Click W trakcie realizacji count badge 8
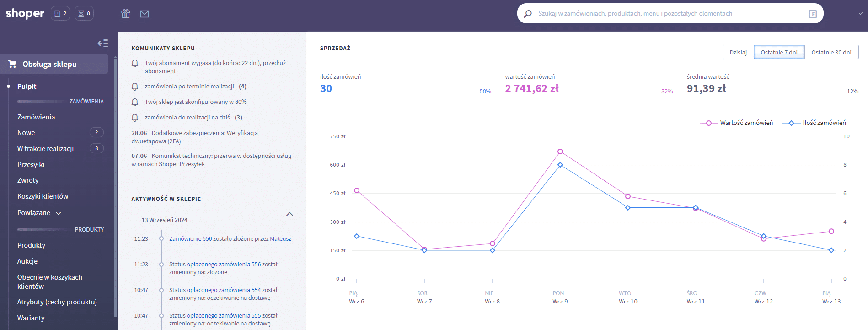Screen dimensions: 868x330 point(96,149)
